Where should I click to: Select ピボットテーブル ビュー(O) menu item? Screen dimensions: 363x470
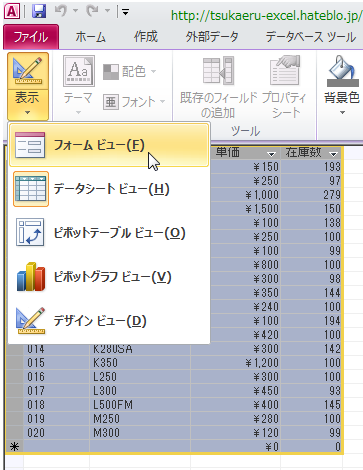[x=109, y=233]
